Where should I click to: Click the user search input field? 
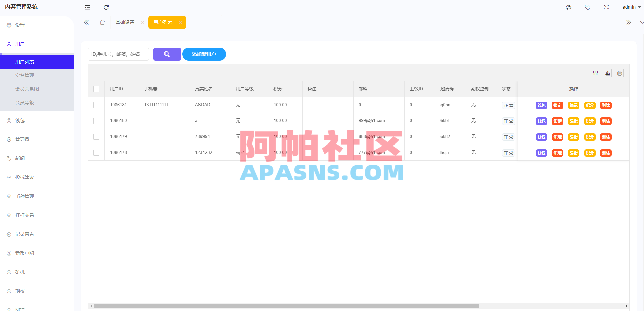click(x=118, y=54)
